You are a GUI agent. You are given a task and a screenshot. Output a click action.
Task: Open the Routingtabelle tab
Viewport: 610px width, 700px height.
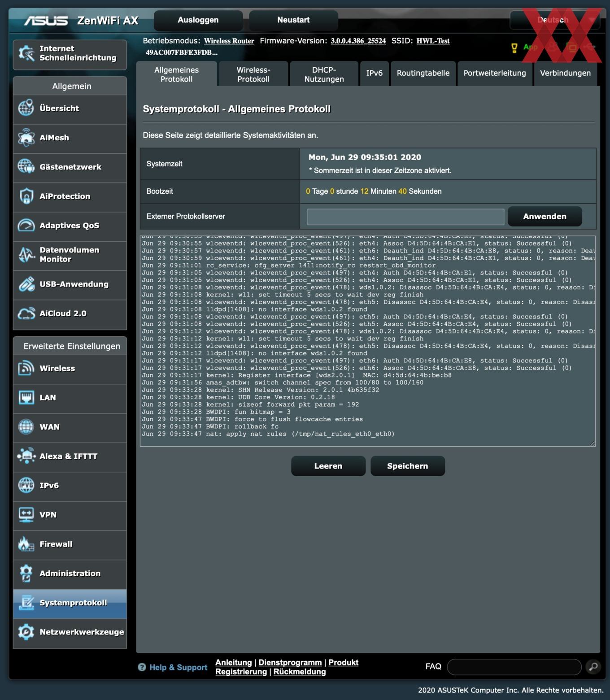(423, 73)
